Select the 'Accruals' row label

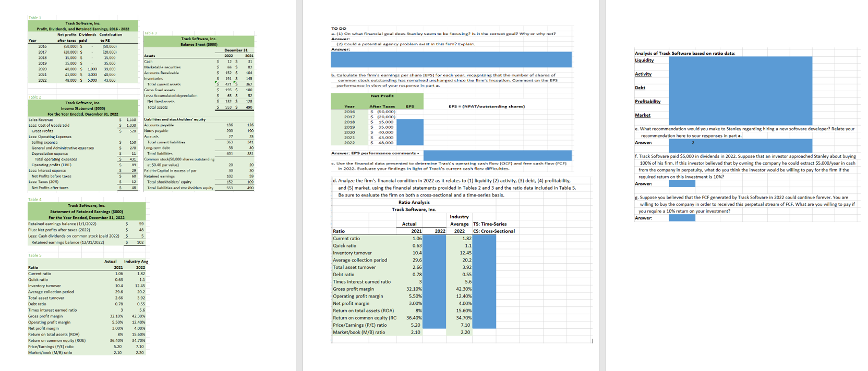(151, 137)
